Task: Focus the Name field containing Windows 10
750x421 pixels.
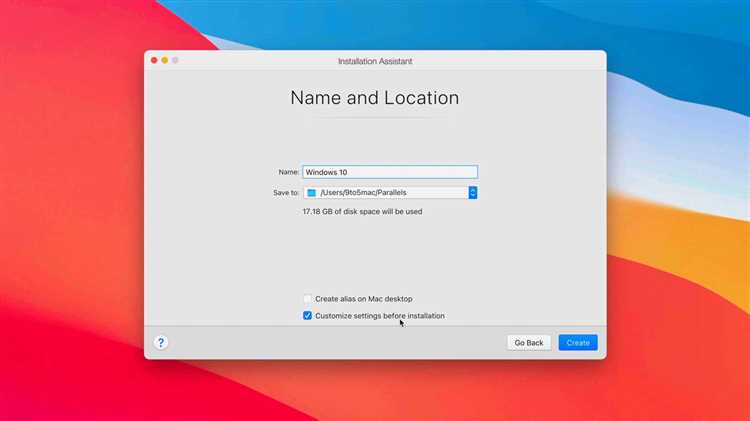Action: click(x=390, y=172)
